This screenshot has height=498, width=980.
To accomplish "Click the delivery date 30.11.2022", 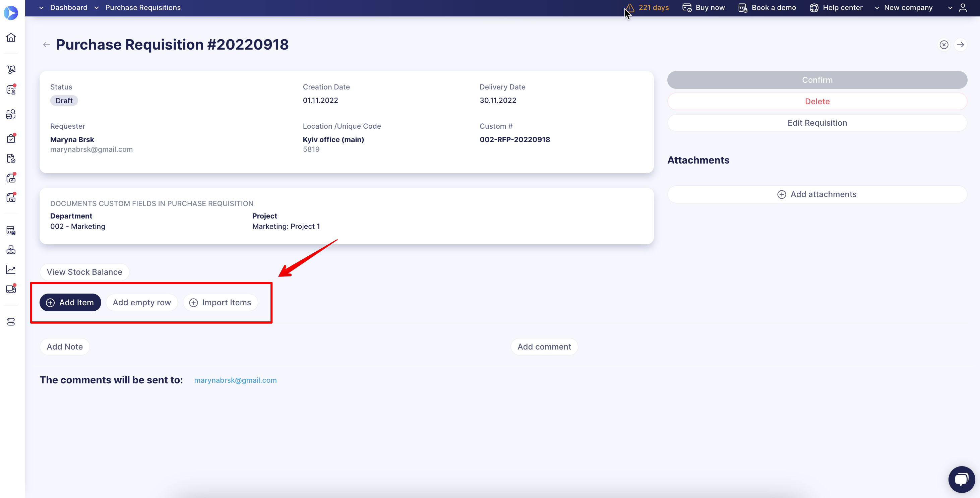I will coord(498,101).
